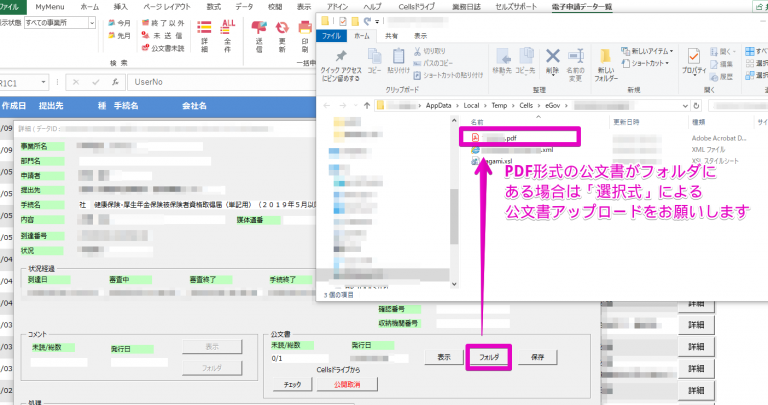Click the 更新 (refresh) icon in ribbon
This screenshot has width=768, height=405.
point(282,36)
